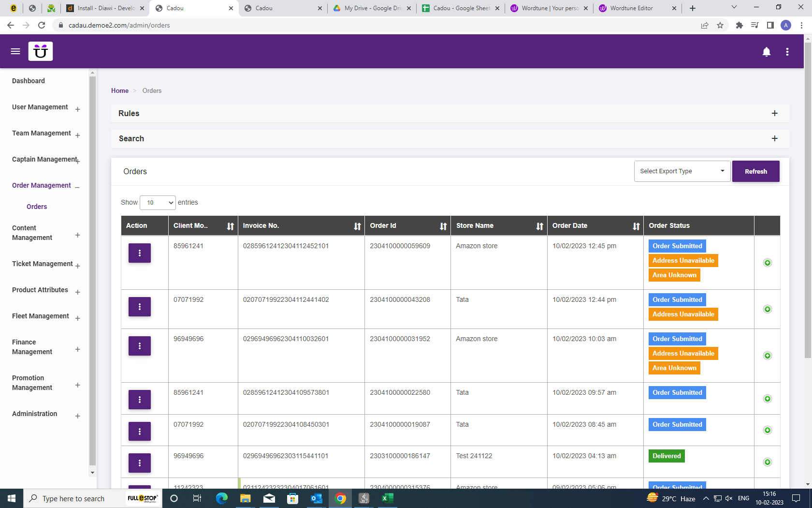Open action menu for order 2304100000022580
The width and height of the screenshot is (812, 508).
pos(140,400)
